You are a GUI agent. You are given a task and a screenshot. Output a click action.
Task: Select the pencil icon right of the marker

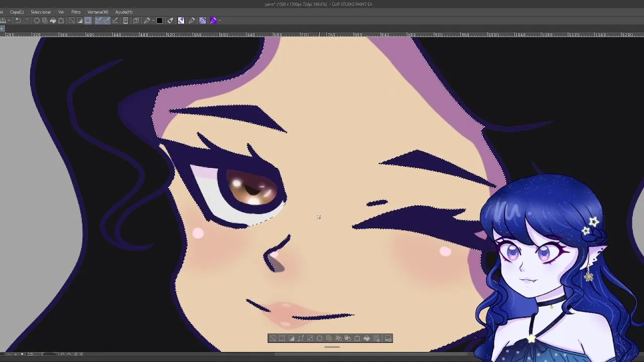coord(192,21)
